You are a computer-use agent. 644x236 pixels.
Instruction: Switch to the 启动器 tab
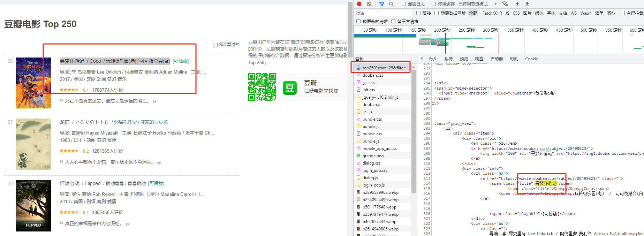497,59
